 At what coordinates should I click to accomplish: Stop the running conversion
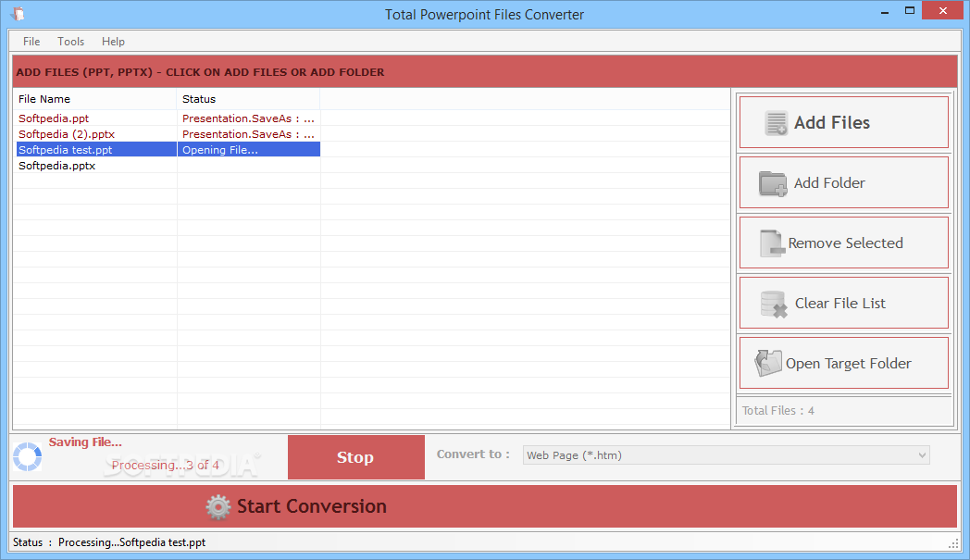tap(355, 457)
